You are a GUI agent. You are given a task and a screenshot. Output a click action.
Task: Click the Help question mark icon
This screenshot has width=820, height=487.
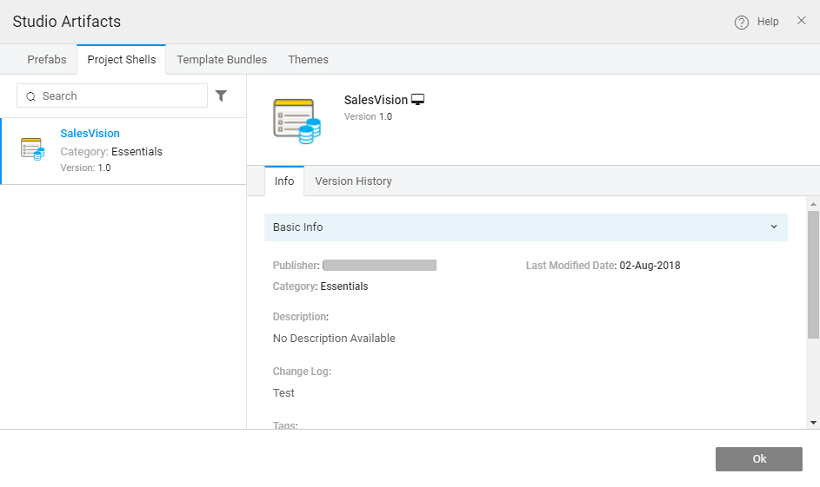click(741, 22)
